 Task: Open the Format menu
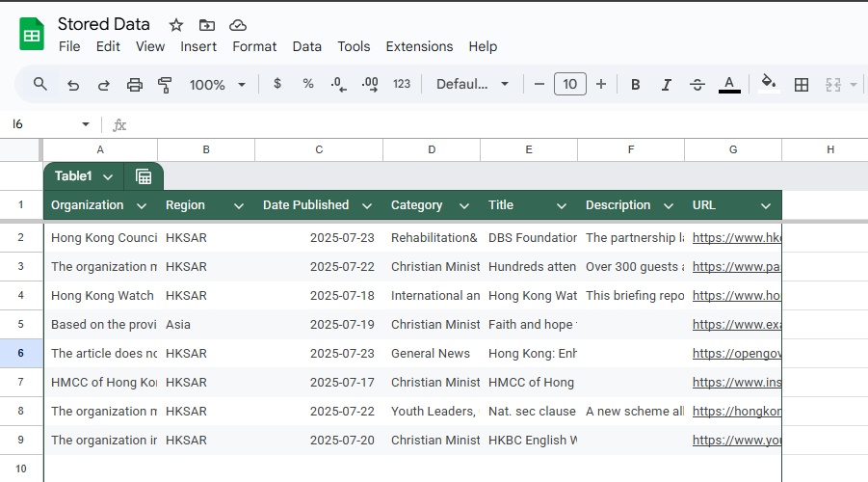click(254, 46)
